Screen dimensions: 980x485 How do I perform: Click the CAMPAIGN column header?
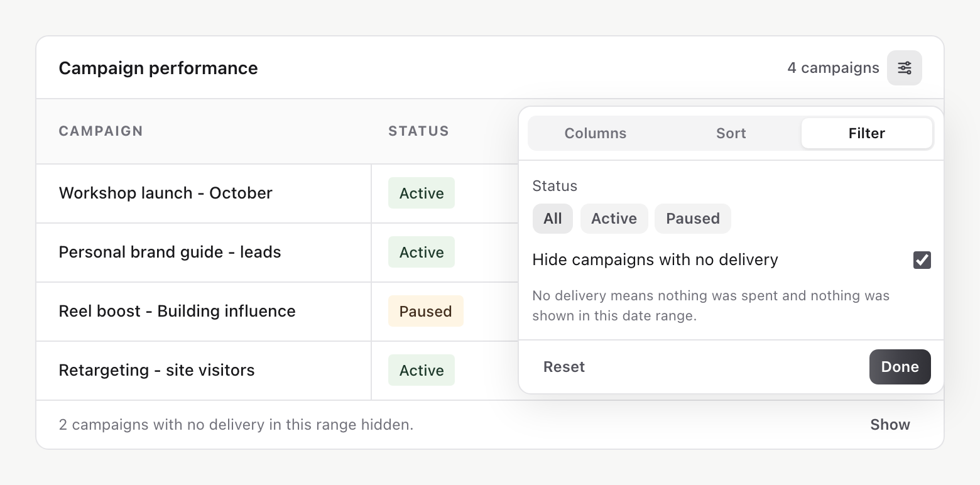pos(101,131)
